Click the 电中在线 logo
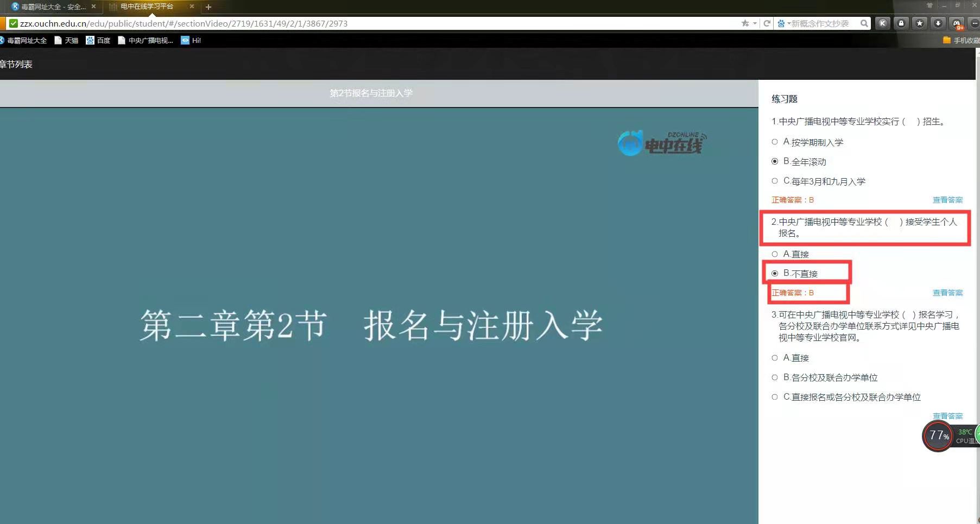Screen dimensions: 980x524 (662, 143)
